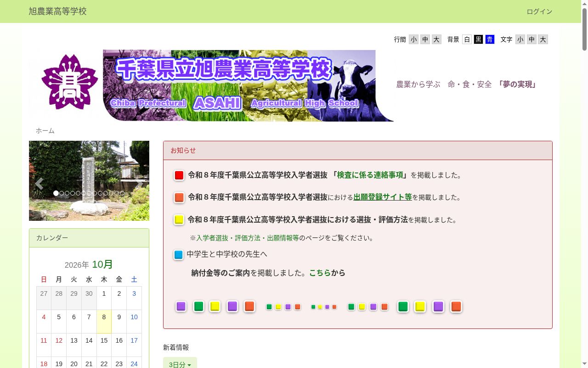Set line spacing to 大
The height and width of the screenshot is (368, 588).
(x=436, y=40)
